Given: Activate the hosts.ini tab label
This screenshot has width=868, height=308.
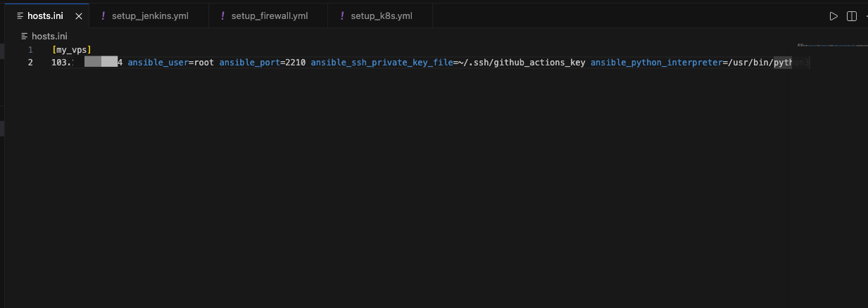Looking at the screenshot, I should (45, 16).
